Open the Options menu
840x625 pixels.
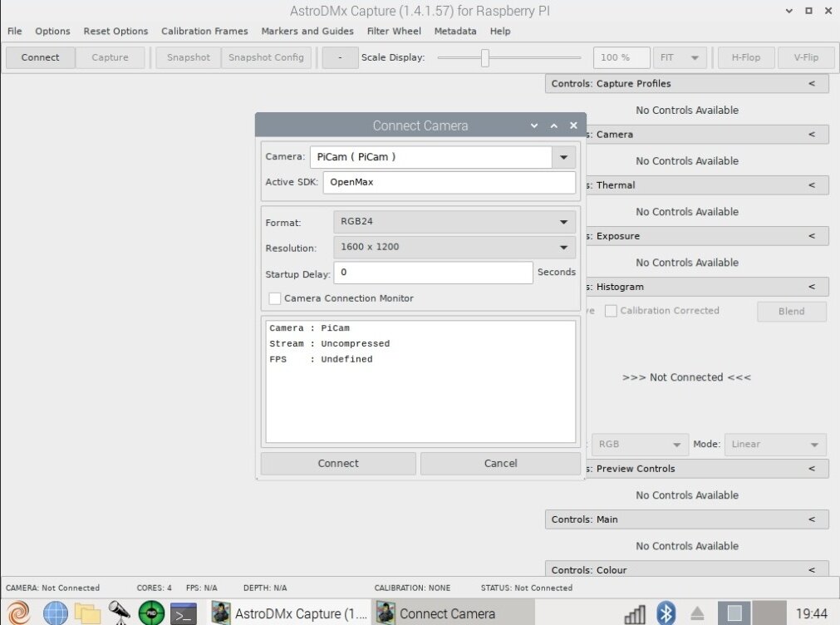click(52, 31)
